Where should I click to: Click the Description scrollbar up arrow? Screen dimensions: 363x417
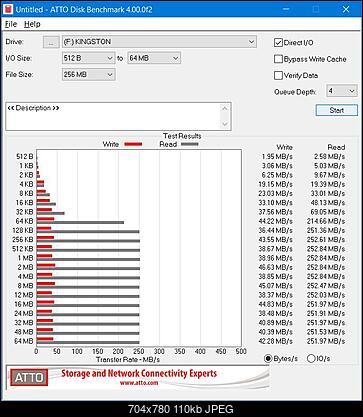click(x=225, y=108)
